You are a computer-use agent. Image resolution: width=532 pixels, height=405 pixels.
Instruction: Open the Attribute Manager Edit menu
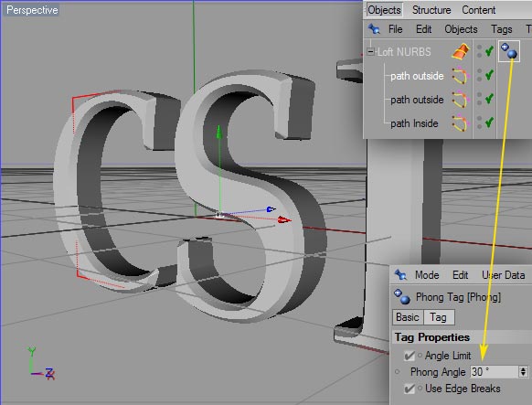460,275
